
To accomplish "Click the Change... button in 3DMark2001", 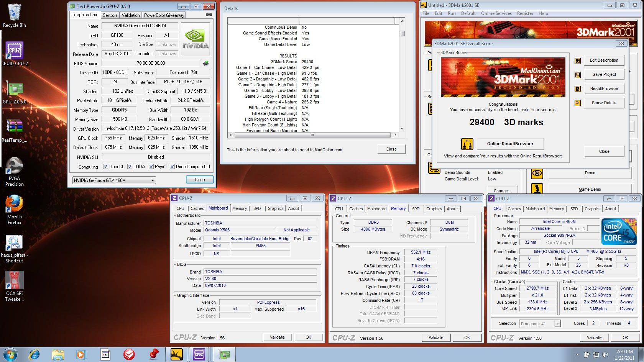I will click(x=502, y=190).
